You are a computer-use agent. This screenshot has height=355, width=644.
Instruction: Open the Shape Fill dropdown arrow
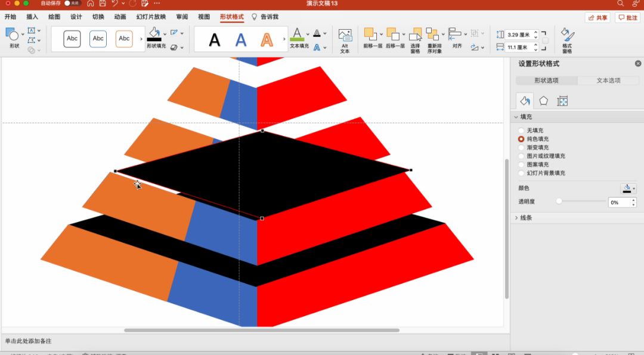(x=165, y=34)
